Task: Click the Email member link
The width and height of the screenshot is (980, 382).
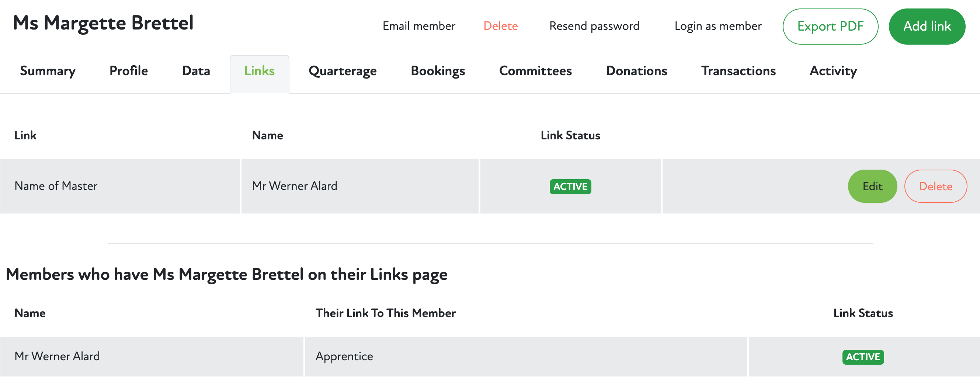Action: click(x=419, y=26)
